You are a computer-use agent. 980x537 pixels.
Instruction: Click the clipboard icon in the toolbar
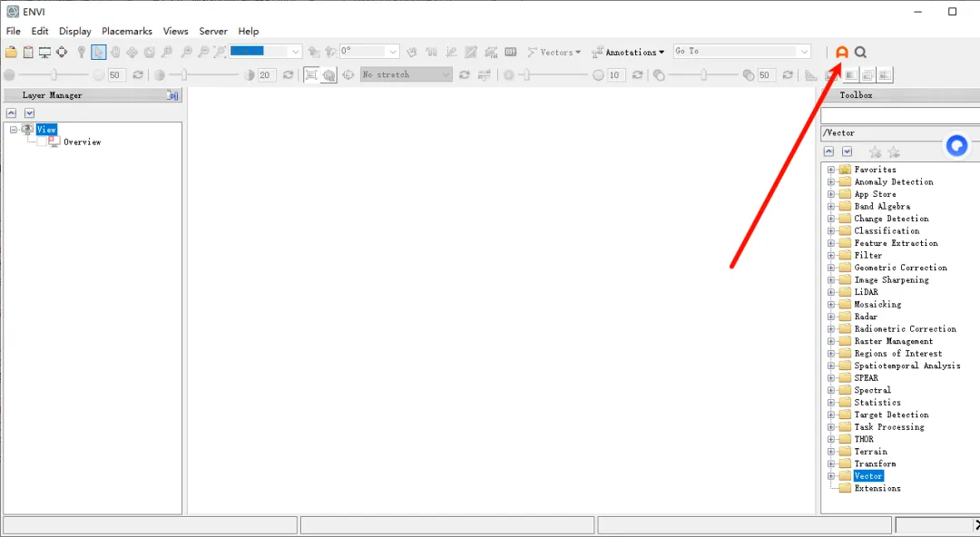28,53
